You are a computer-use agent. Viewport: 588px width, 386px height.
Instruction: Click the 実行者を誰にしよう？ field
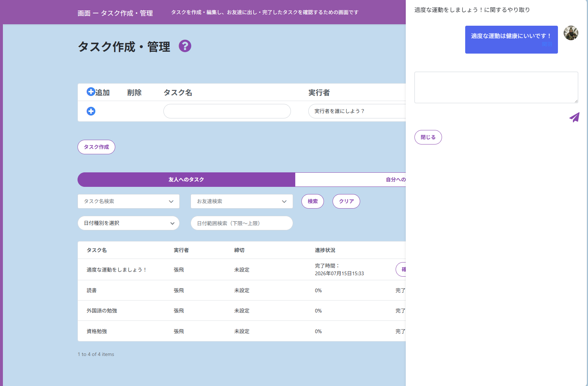click(x=357, y=111)
